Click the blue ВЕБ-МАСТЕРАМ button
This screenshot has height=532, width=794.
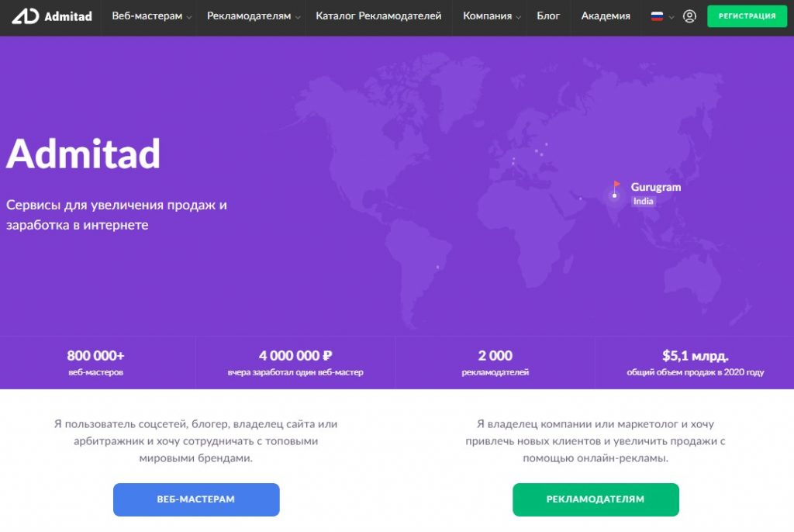tap(196, 499)
